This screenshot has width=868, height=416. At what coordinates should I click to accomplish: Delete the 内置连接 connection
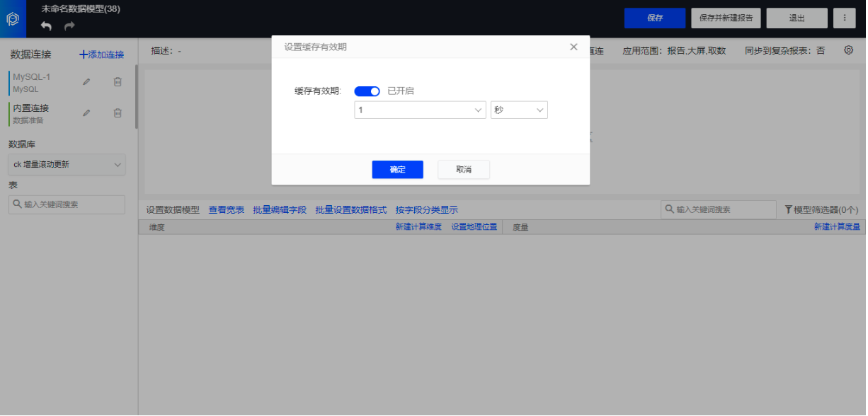click(118, 113)
